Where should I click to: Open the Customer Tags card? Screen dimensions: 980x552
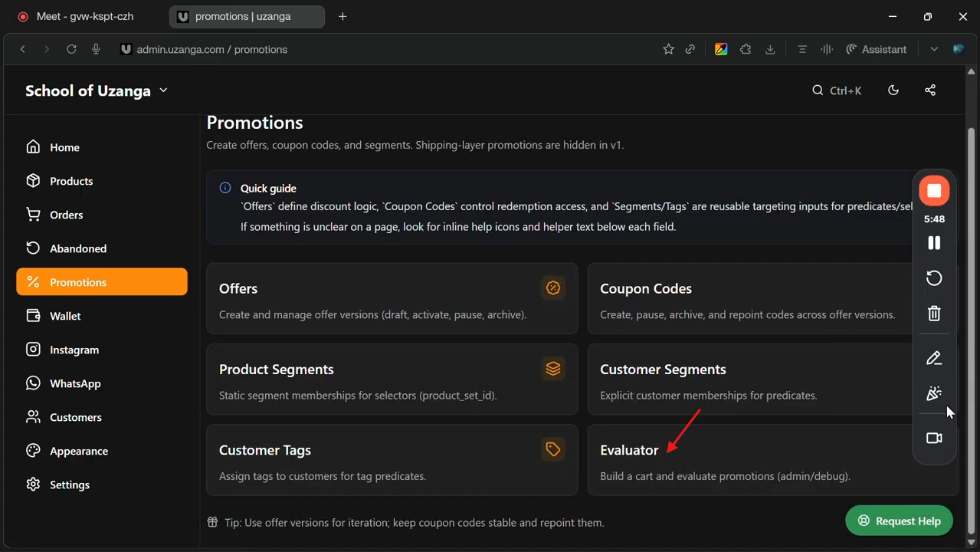tap(392, 460)
